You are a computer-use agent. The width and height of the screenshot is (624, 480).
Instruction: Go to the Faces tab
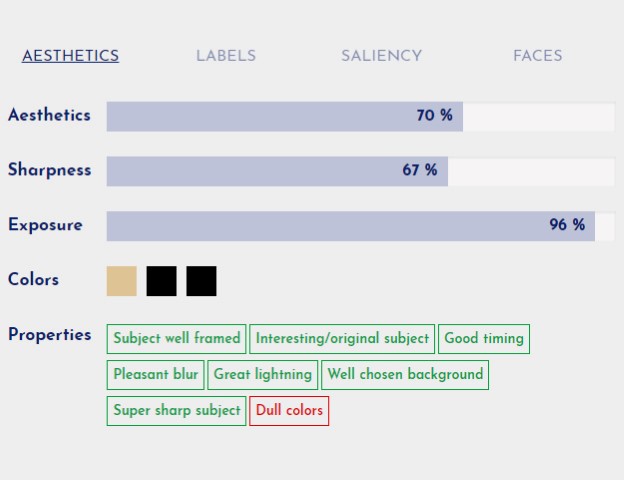point(538,56)
